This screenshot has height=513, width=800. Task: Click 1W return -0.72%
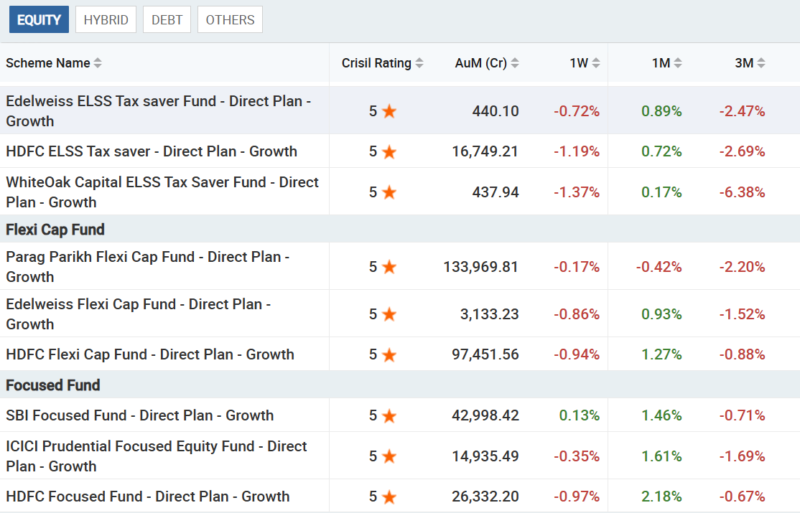[x=577, y=111]
